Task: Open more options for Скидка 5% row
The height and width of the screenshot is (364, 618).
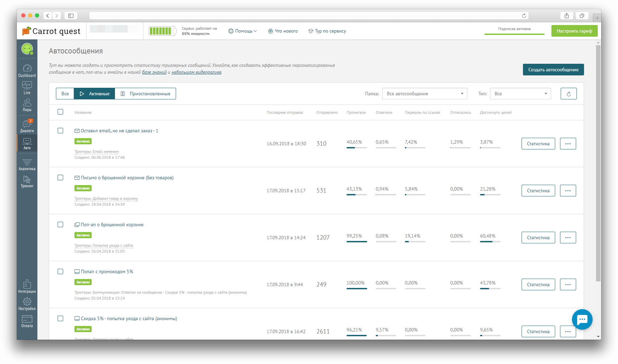Action: click(568, 331)
